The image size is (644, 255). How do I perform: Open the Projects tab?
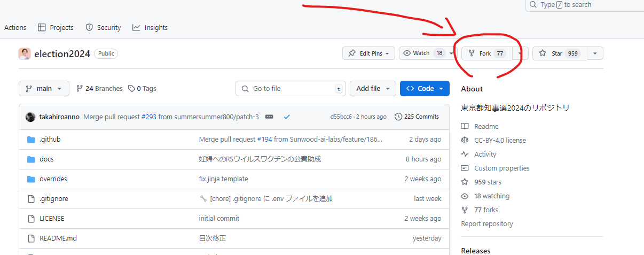(56, 27)
